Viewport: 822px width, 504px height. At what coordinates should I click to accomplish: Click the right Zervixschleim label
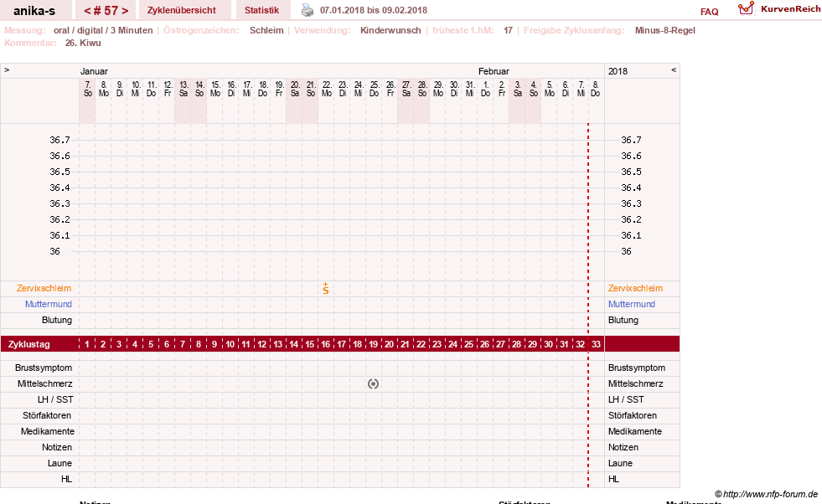635,288
